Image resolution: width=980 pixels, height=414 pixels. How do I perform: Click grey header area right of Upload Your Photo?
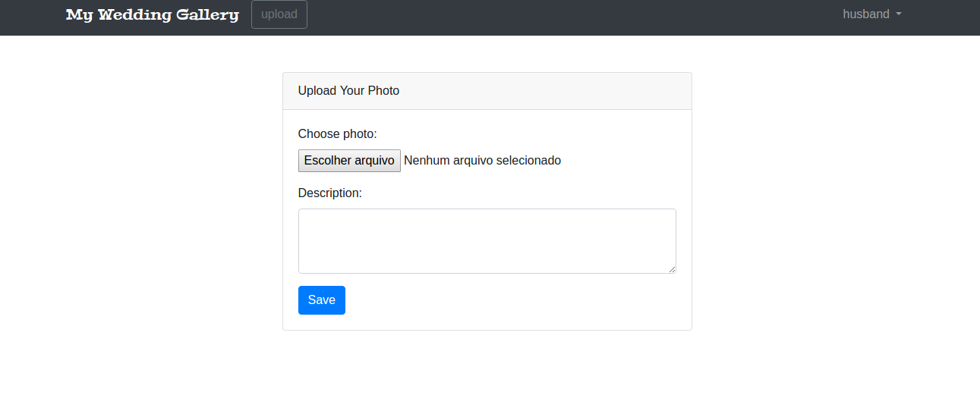pos(547,91)
